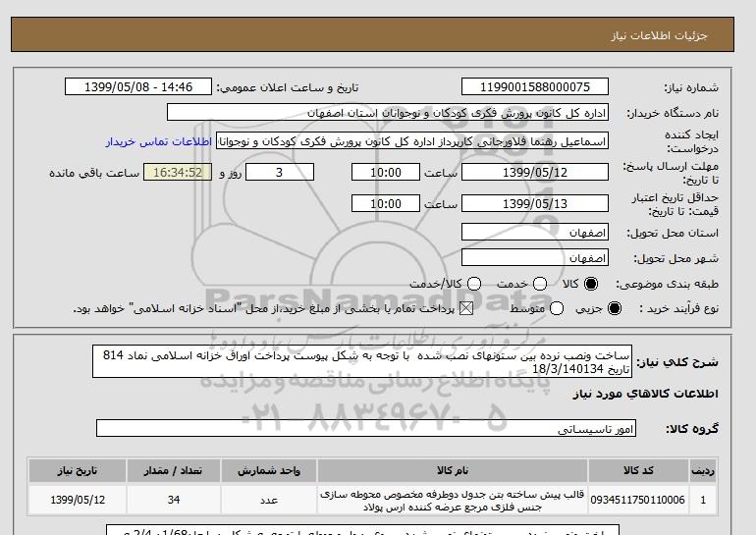Screen dimensions: 756x535
Task: Click the price validity date 1399/05/13 field
Action: pyautogui.click(x=535, y=203)
